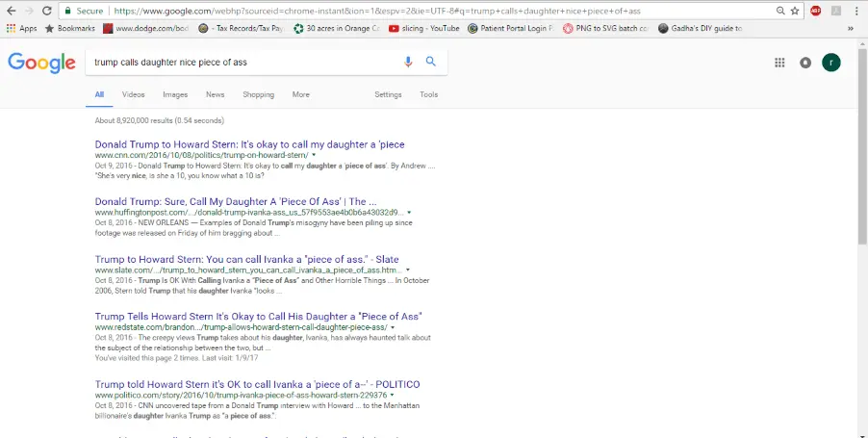Open the slicing - YouTube bookmark
The image size is (868, 438).
point(424,28)
